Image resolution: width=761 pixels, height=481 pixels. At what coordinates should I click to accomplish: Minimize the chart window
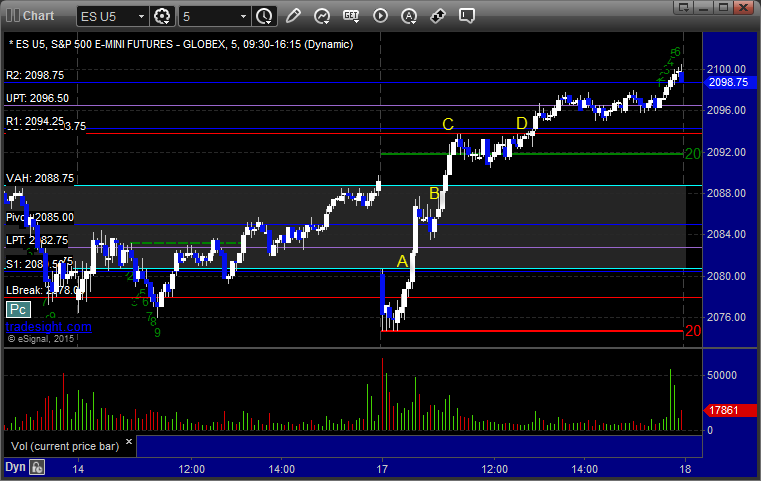(704, 7)
